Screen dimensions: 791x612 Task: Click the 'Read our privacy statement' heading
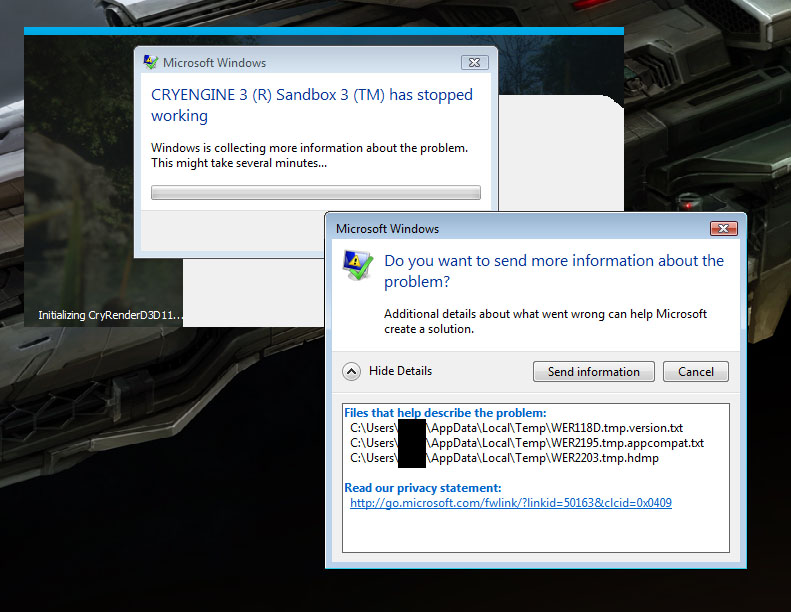(x=423, y=488)
